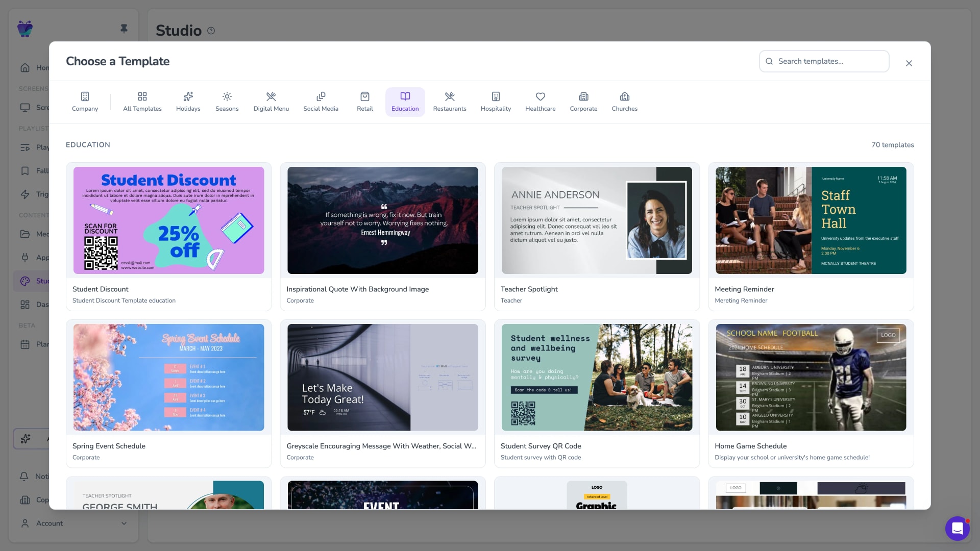
Task: Select the Social Media share icon
Action: 321,96
